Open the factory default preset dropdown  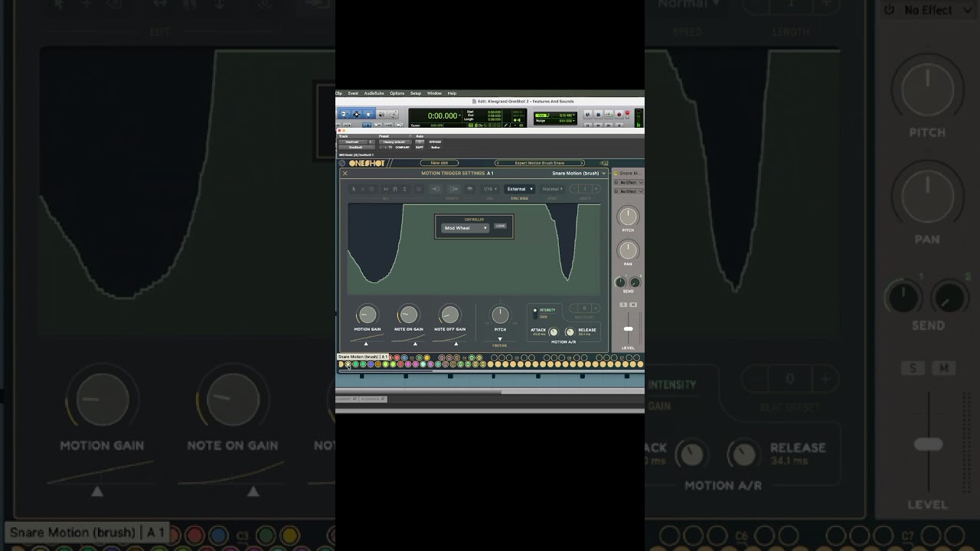(395, 142)
